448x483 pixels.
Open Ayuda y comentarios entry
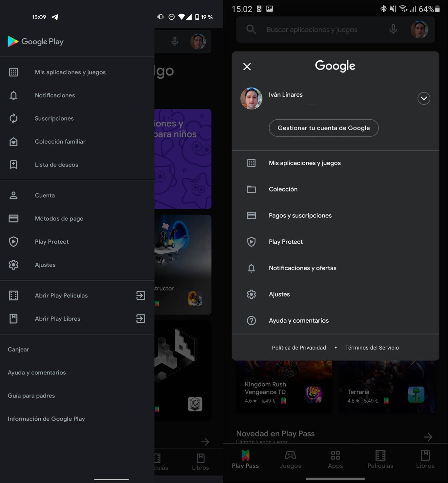coord(298,320)
